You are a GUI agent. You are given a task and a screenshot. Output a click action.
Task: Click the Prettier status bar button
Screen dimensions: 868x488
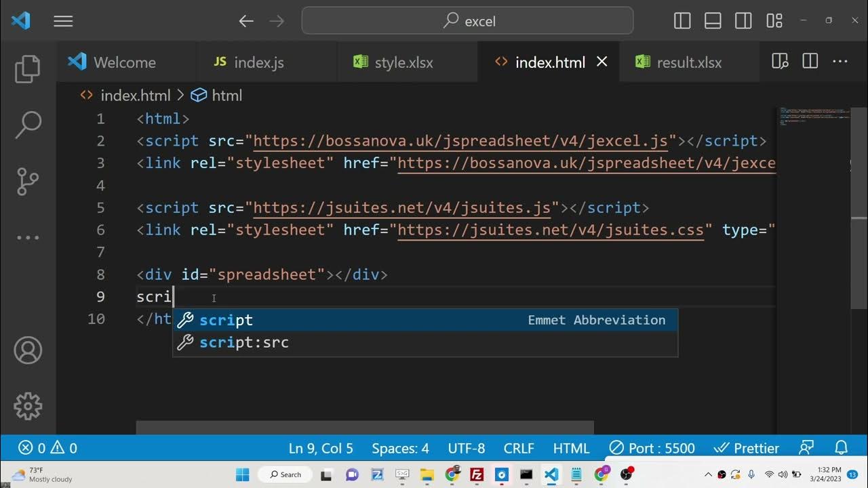(747, 448)
